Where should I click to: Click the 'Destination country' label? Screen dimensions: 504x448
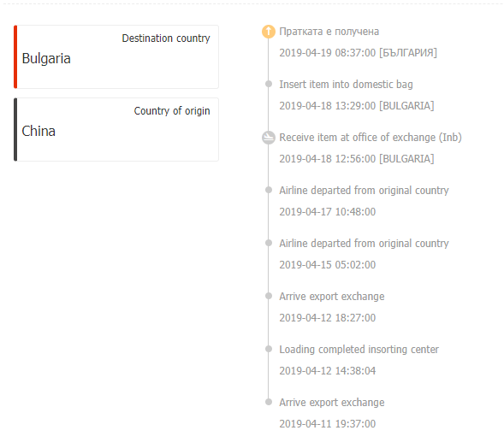(166, 38)
